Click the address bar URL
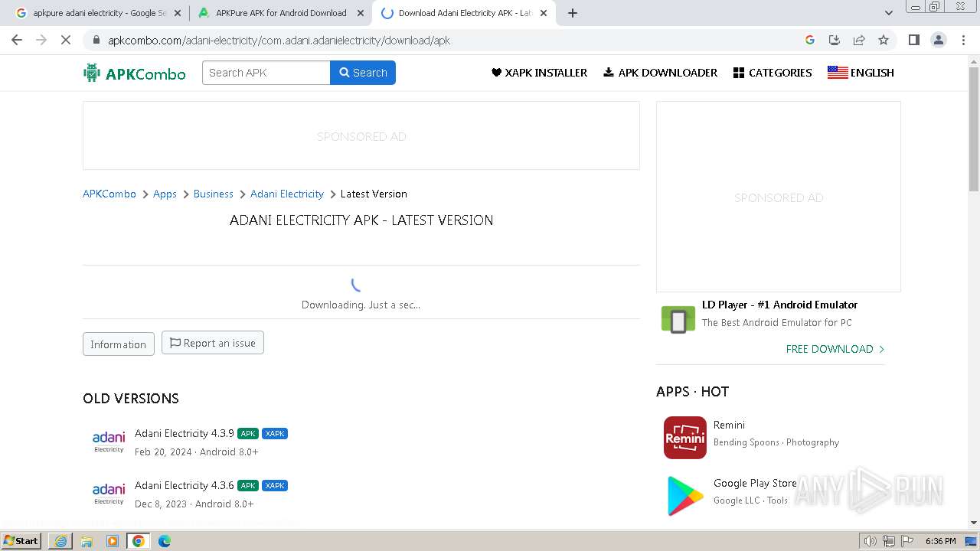The image size is (980, 551). click(279, 41)
